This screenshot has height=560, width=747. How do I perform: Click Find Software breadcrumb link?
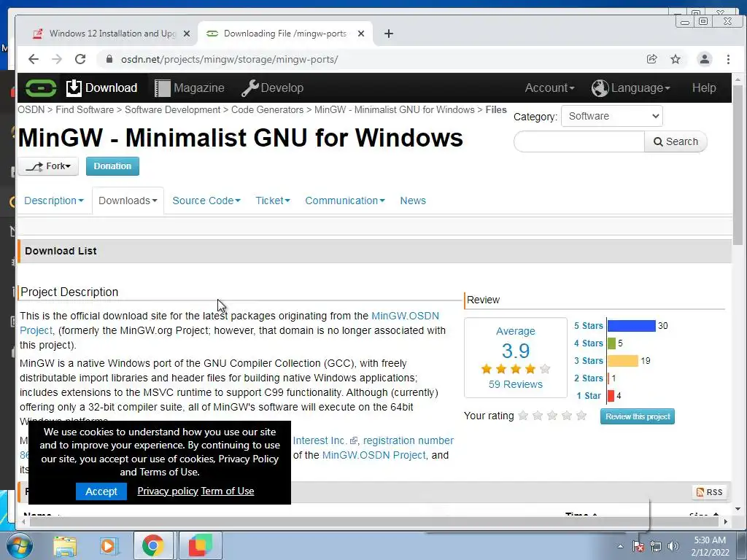click(x=85, y=110)
